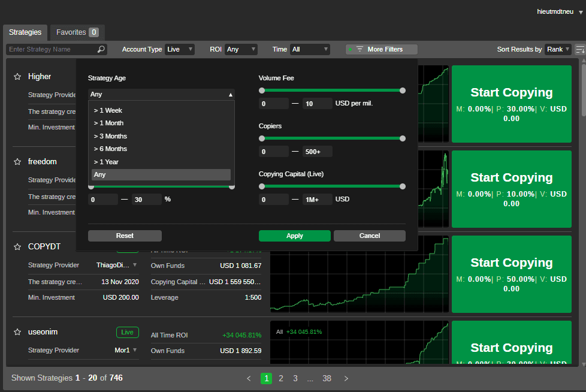Go to next results page arrow
The width and height of the screenshot is (586, 392).
click(x=346, y=379)
